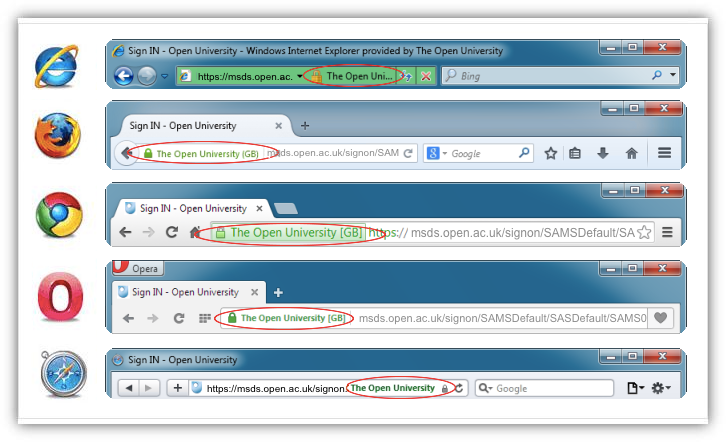This screenshot has width=726, height=442.
Task: Open Firefox downloads arrow icon
Action: coord(603,153)
